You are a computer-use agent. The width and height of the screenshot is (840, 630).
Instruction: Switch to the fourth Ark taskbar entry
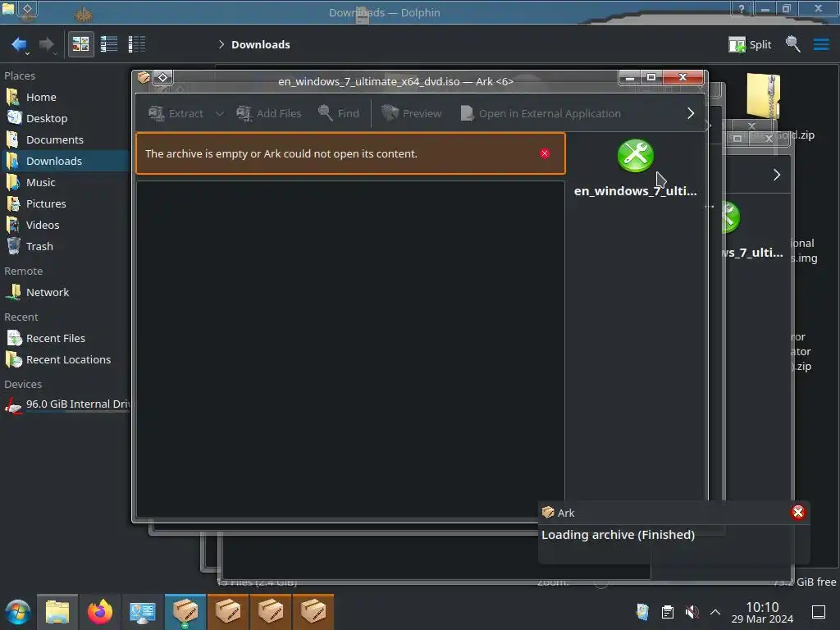click(x=313, y=612)
